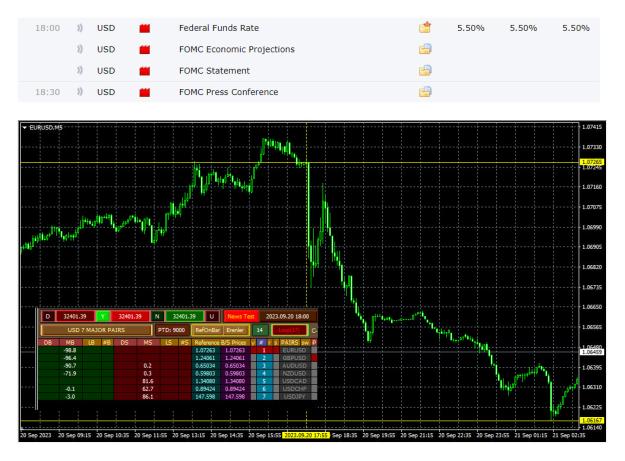Click the 1.07263 reference price for EURUSD

pos(206,350)
